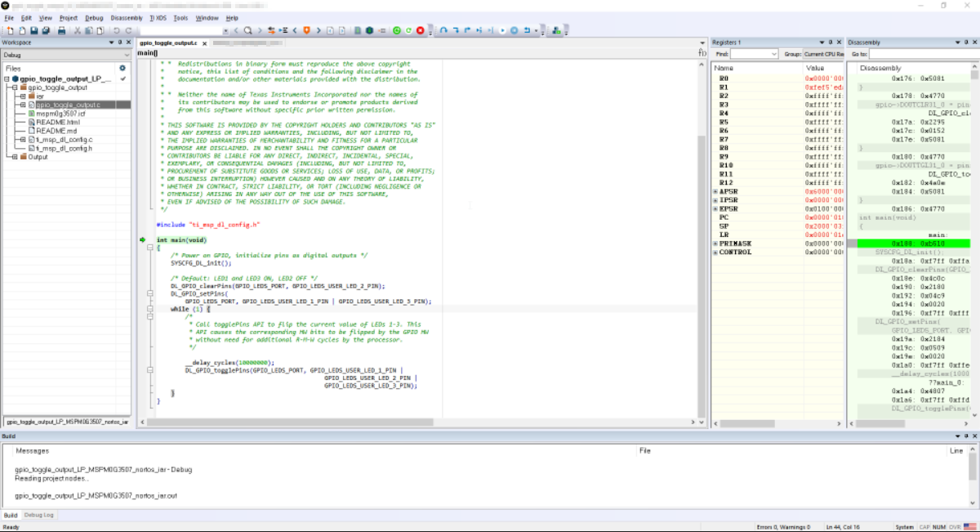The width and height of the screenshot is (980, 532).
Task: Toggle fold marker beside DL_GPIO_setPins line
Action: 149,293
